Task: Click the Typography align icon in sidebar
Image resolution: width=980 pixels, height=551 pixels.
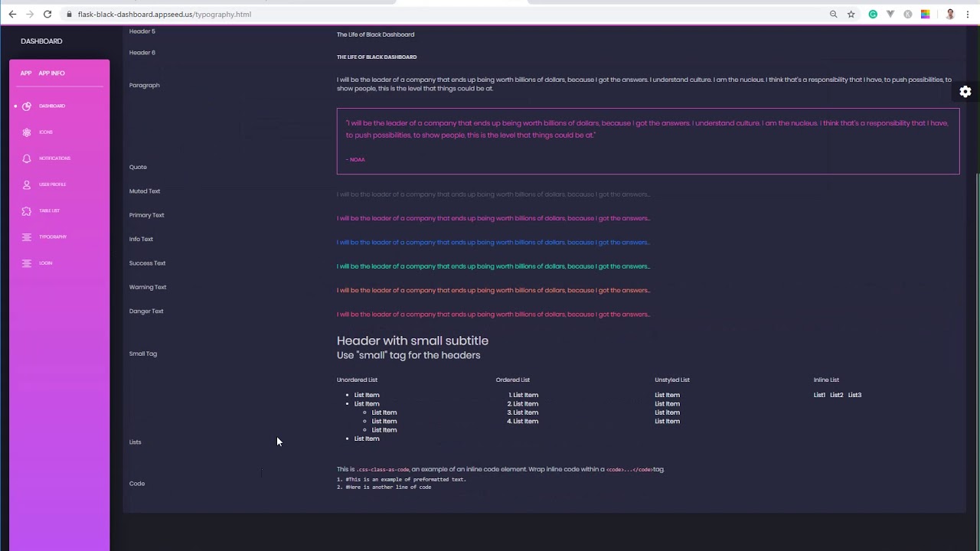Action: tap(27, 237)
